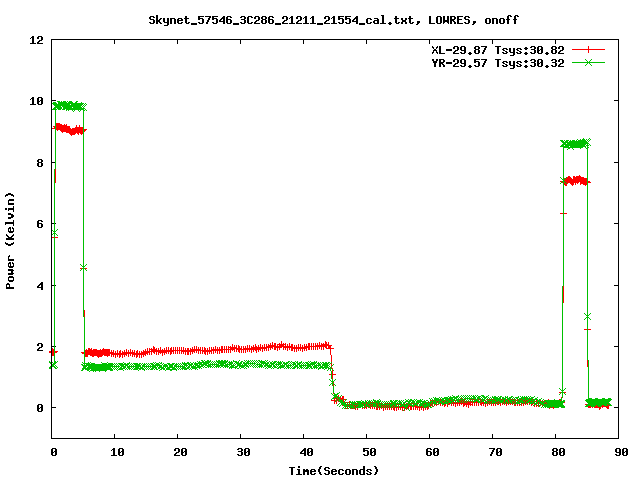This screenshot has height=480, width=640.
Task: Click the green second-pulse plateau near 8.6 Kelvin
Action: 576,144
